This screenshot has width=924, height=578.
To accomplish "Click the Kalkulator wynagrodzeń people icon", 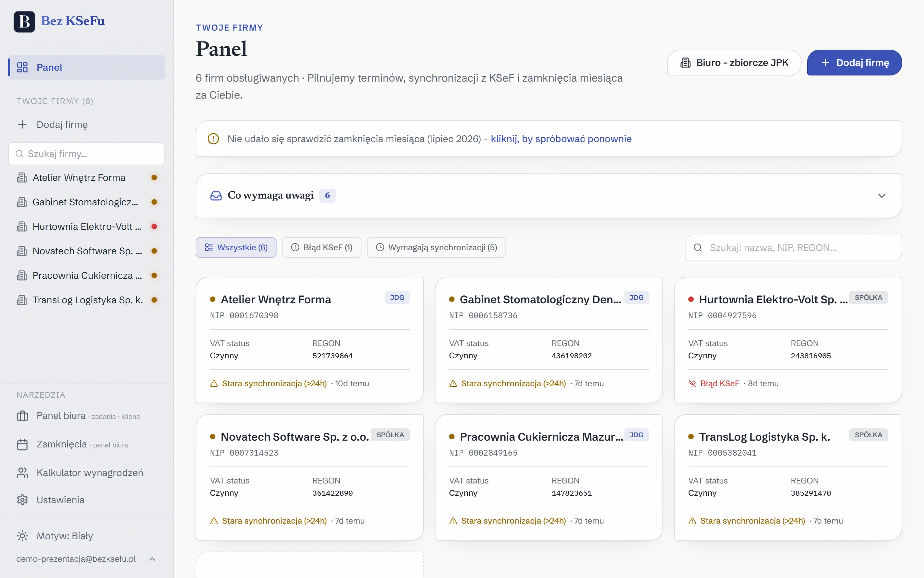I will click(22, 473).
